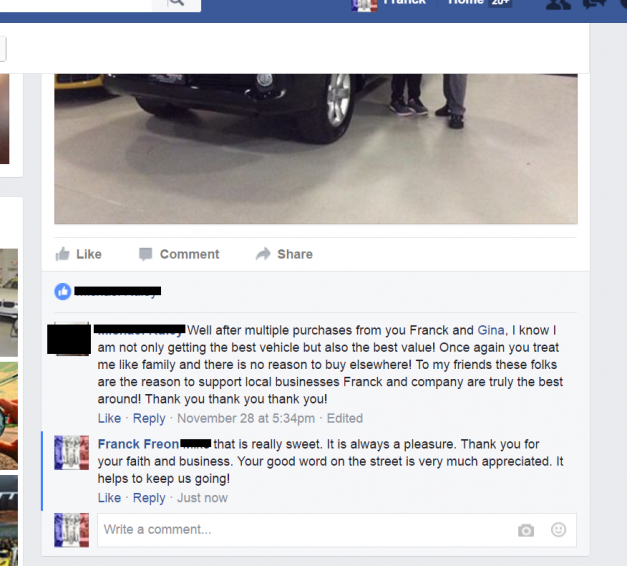Attach a photo using camera icon

click(526, 530)
